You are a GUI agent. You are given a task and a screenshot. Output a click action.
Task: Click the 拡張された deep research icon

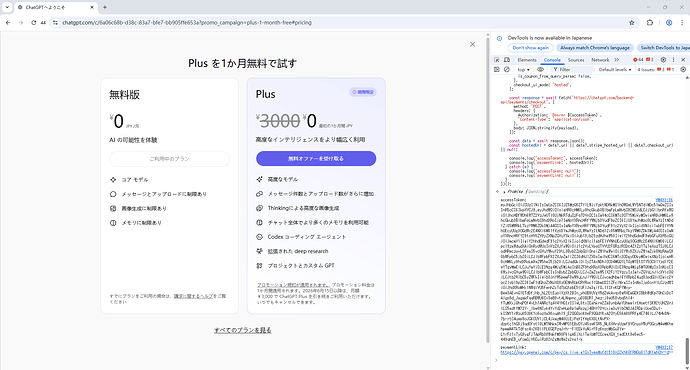260,251
